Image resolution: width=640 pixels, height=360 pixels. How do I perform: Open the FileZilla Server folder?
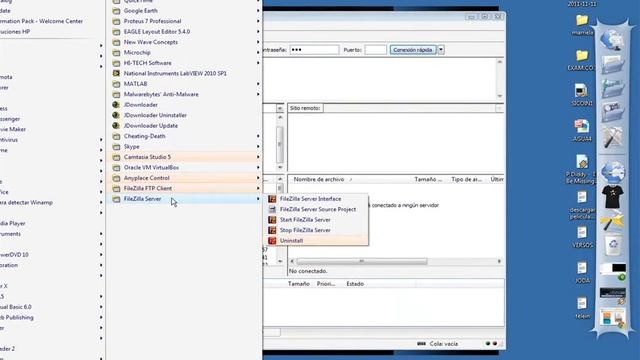pyautogui.click(x=142, y=199)
